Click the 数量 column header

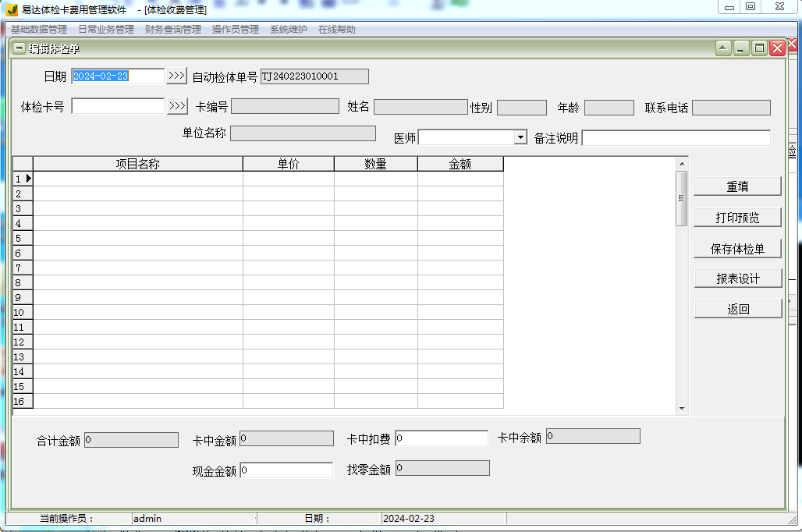(376, 164)
